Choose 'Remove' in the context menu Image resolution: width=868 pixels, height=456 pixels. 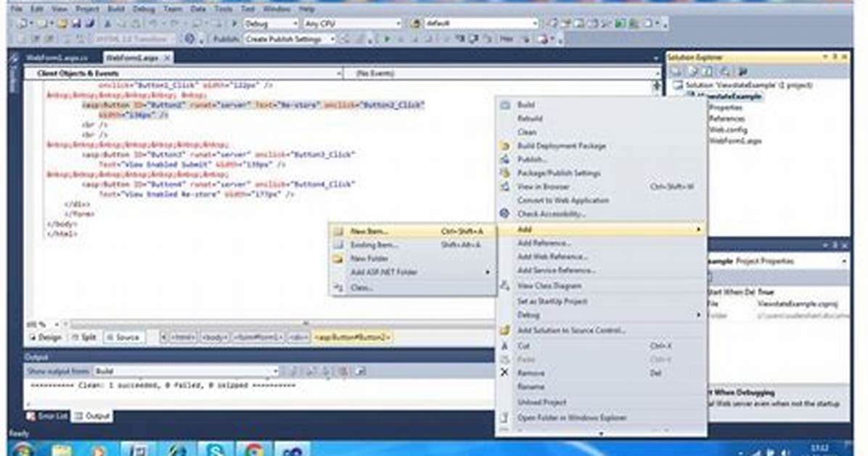pos(601,373)
